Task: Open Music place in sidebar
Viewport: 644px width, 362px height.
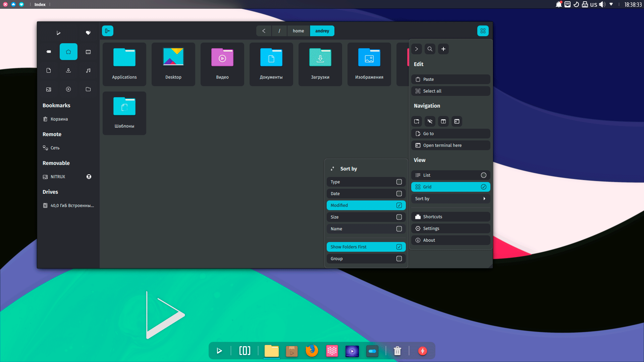Action: (88, 70)
